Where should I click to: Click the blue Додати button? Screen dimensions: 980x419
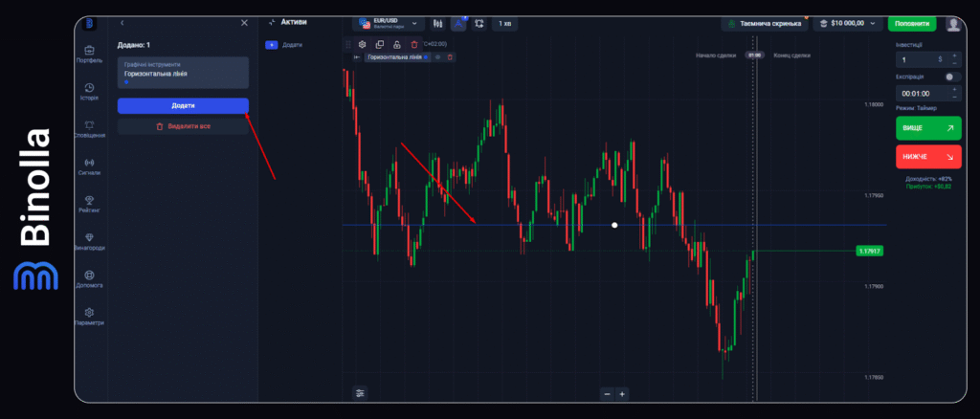pyautogui.click(x=183, y=105)
